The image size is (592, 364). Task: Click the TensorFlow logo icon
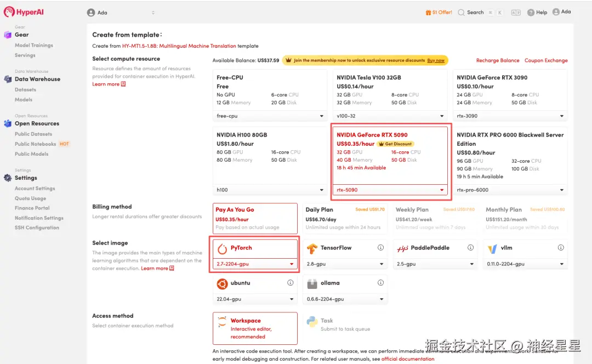click(312, 248)
